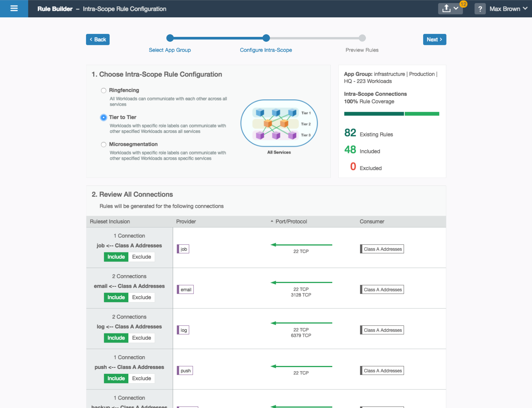Screen dimensions: 532x408
Task: Exclude the email Class A Addresses connection
Action: (x=141, y=297)
